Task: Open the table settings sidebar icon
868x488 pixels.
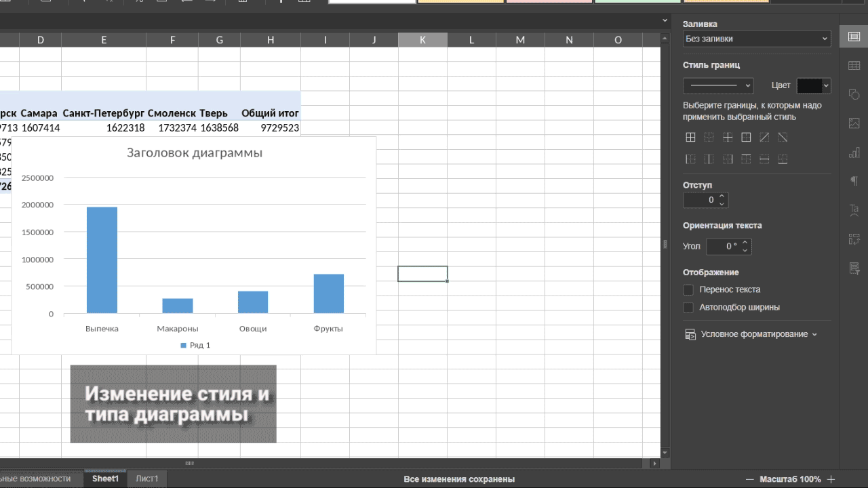Action: tap(854, 66)
